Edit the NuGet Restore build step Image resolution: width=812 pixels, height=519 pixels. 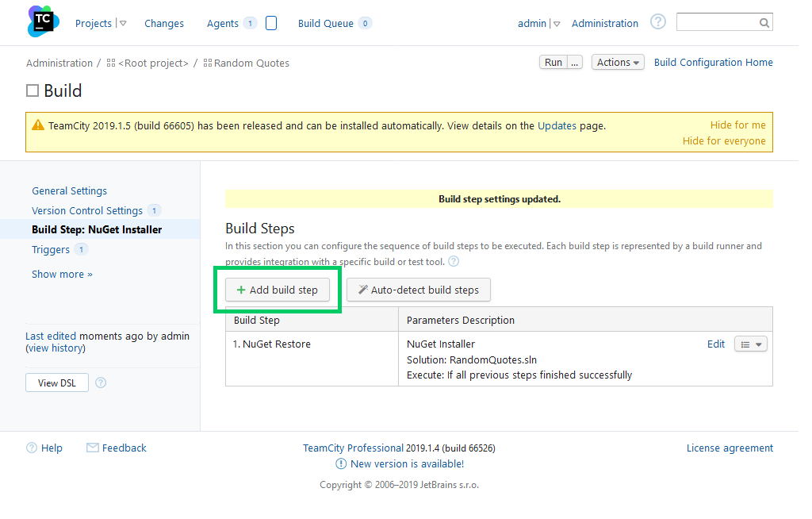[x=716, y=344]
